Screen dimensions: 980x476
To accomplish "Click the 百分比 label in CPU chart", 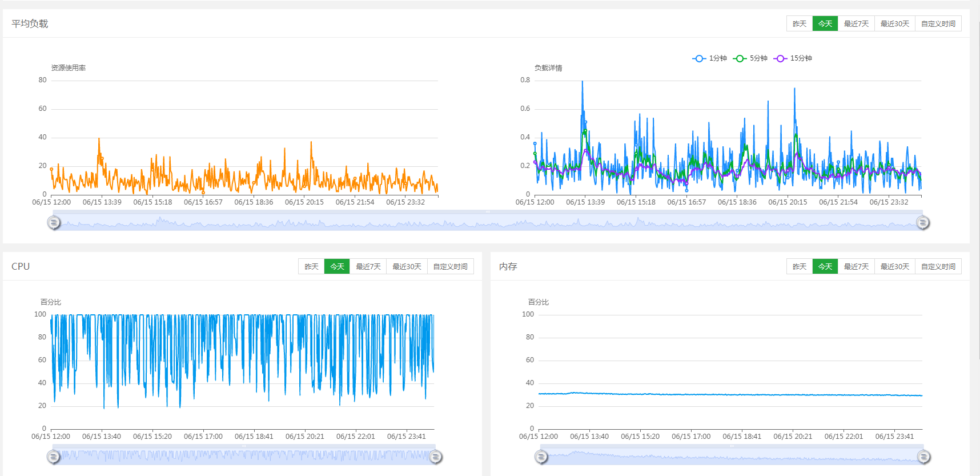I will [51, 302].
